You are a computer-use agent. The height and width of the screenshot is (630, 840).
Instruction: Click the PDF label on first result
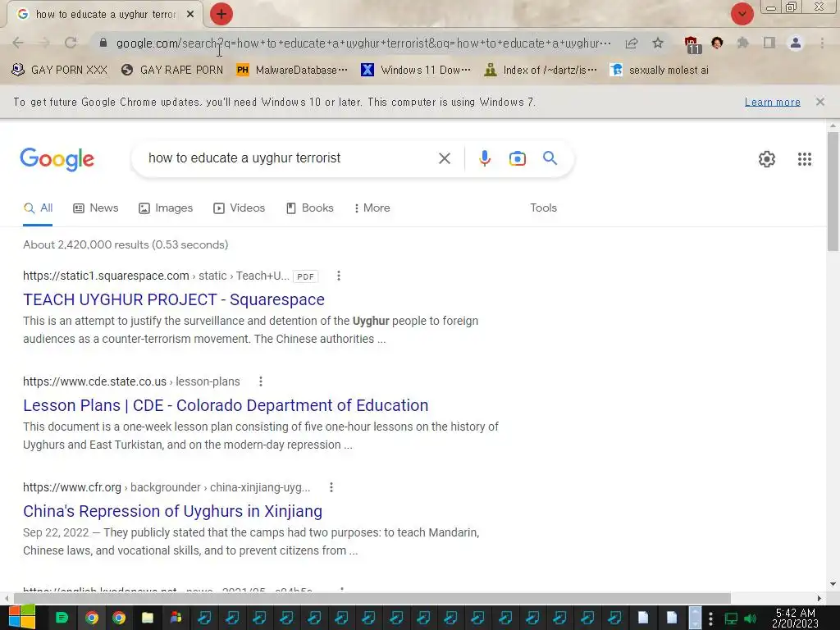pos(305,276)
